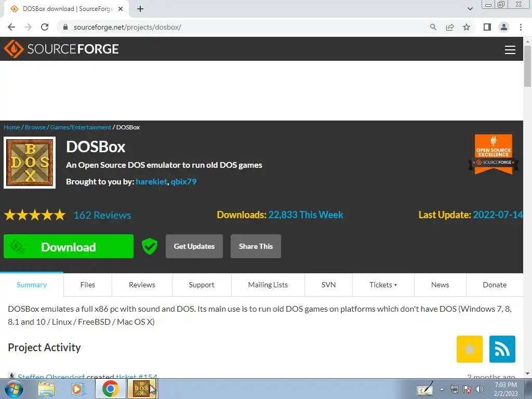This screenshot has height=399, width=532.
Task: Open the 162 Reviews link
Action: 102,215
